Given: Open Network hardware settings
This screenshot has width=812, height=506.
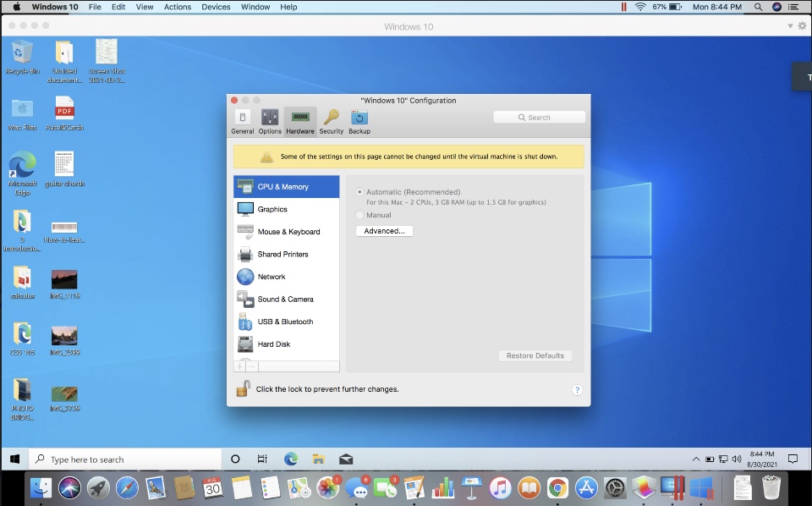Looking at the screenshot, I should pos(287,277).
